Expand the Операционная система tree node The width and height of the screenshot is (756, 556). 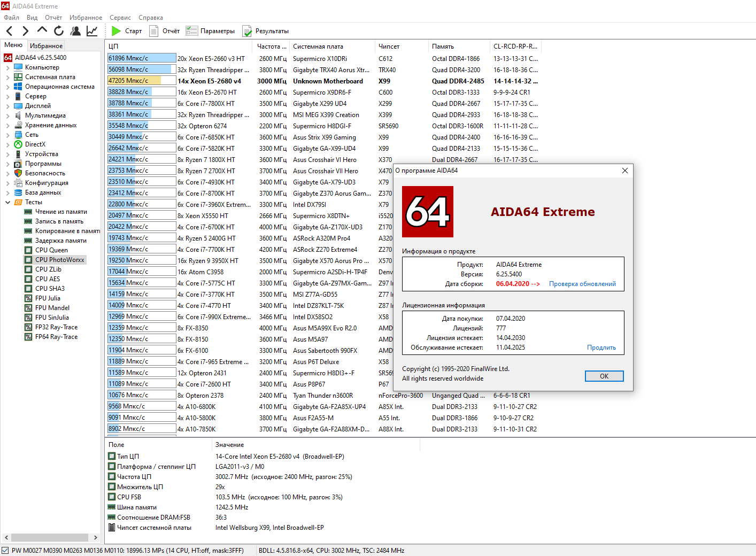coord(7,87)
